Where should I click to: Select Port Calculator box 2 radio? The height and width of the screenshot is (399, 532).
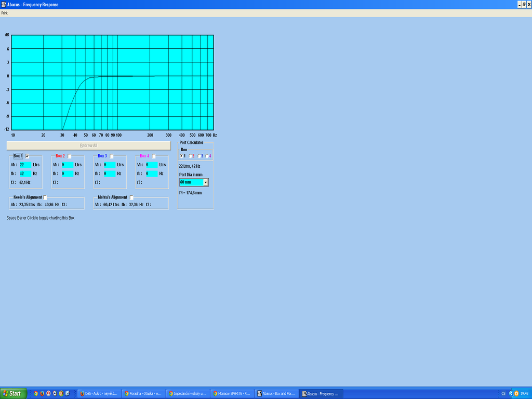click(x=190, y=156)
